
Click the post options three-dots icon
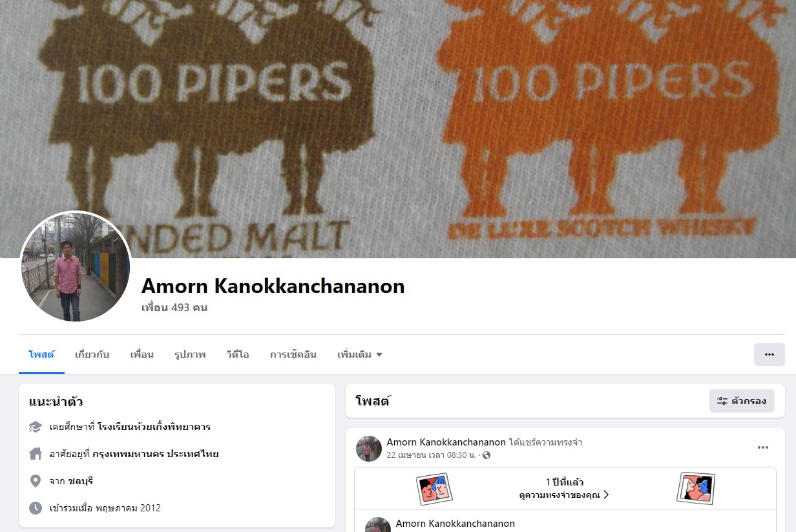tap(763, 447)
